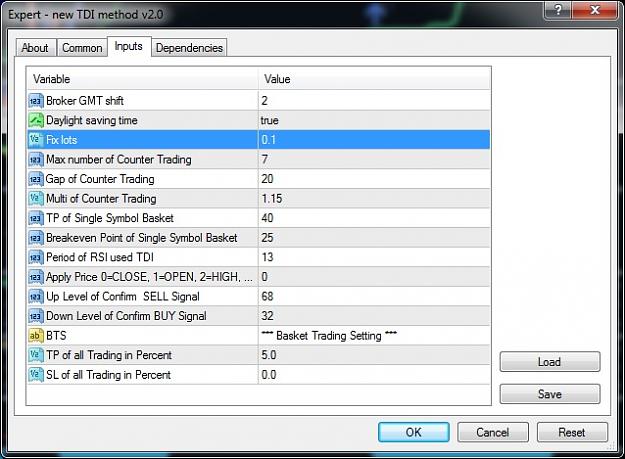Select 'TP of Single Symbol Basket' variable name

[110, 218]
